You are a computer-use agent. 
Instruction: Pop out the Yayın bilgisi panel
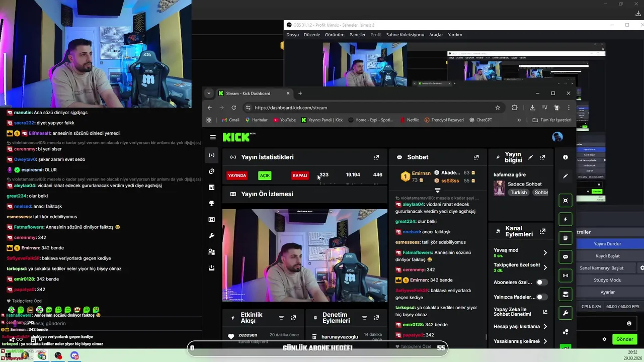(542, 157)
